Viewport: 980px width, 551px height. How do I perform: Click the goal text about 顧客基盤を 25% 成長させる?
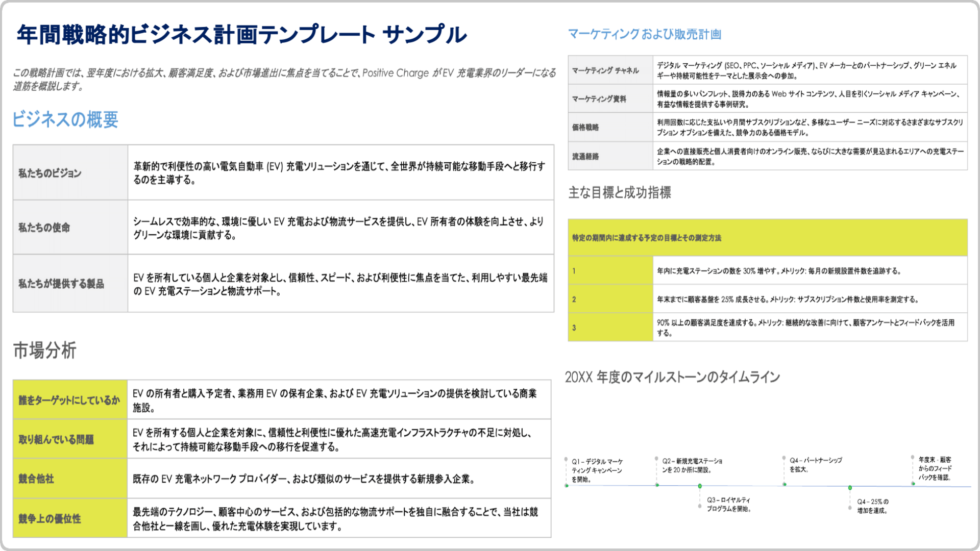point(788,299)
